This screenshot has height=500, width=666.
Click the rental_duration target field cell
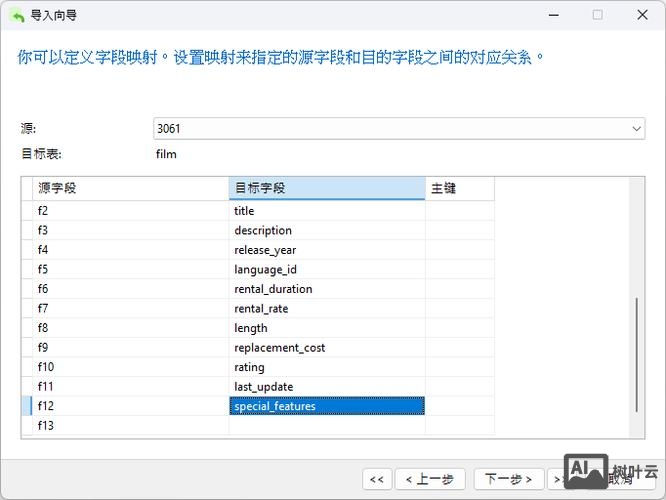tap(327, 289)
